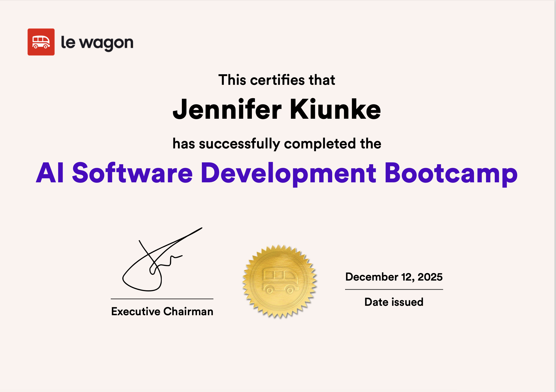The width and height of the screenshot is (556, 392).
Task: Click the word 'AI' in the purple title
Action: point(50,173)
